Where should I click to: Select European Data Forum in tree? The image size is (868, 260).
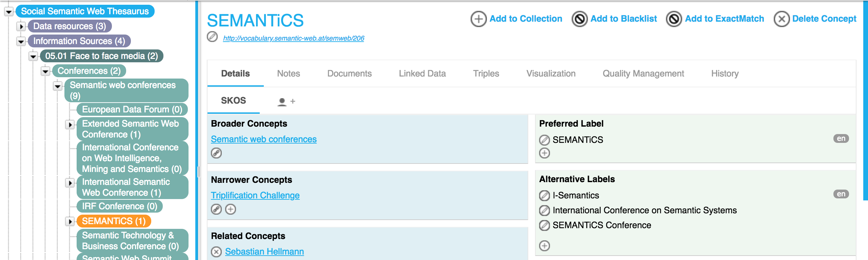click(x=132, y=109)
